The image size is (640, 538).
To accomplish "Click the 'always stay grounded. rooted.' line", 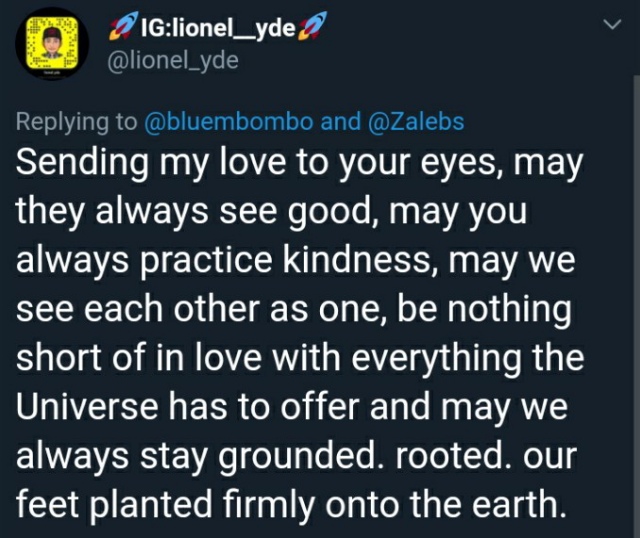I will click(296, 456).
